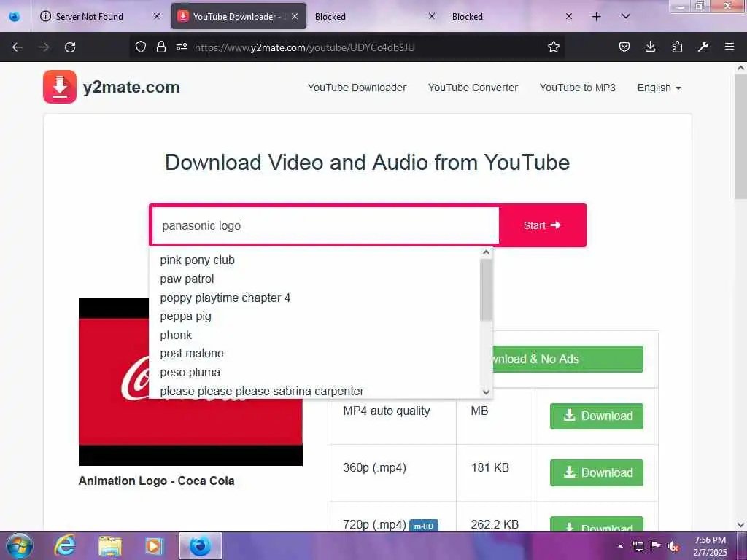Click the muted volume tray icon
The width and height of the screenshot is (747, 560).
(673, 546)
